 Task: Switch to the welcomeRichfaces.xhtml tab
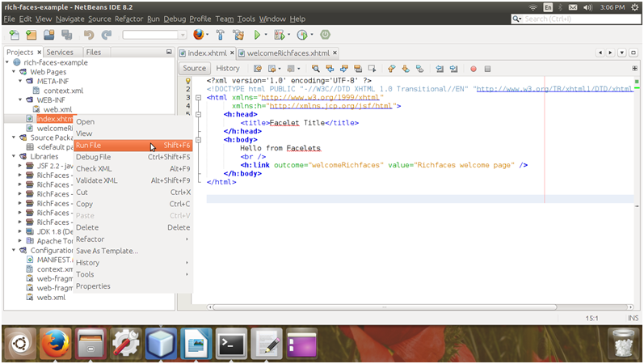pyautogui.click(x=288, y=53)
